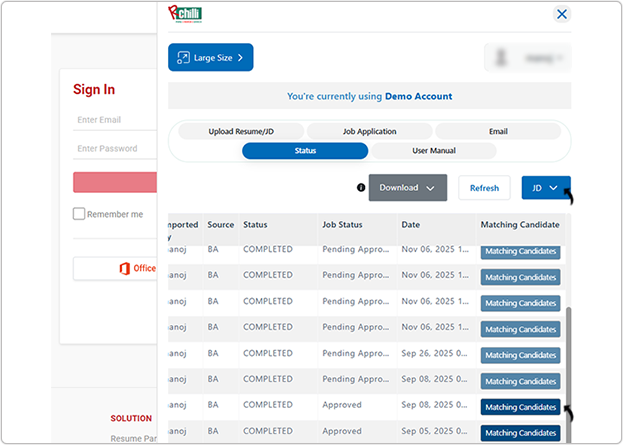Switch to the User Manual tab

[x=433, y=151]
